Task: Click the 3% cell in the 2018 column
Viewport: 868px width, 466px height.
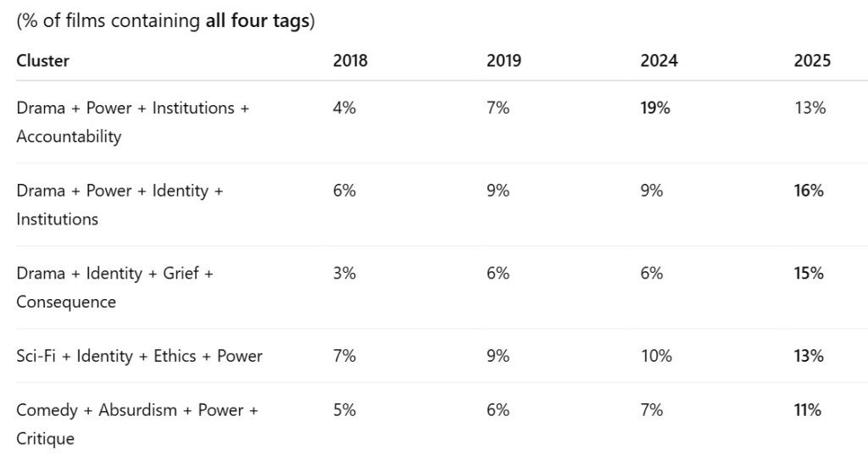Action: pyautogui.click(x=344, y=273)
